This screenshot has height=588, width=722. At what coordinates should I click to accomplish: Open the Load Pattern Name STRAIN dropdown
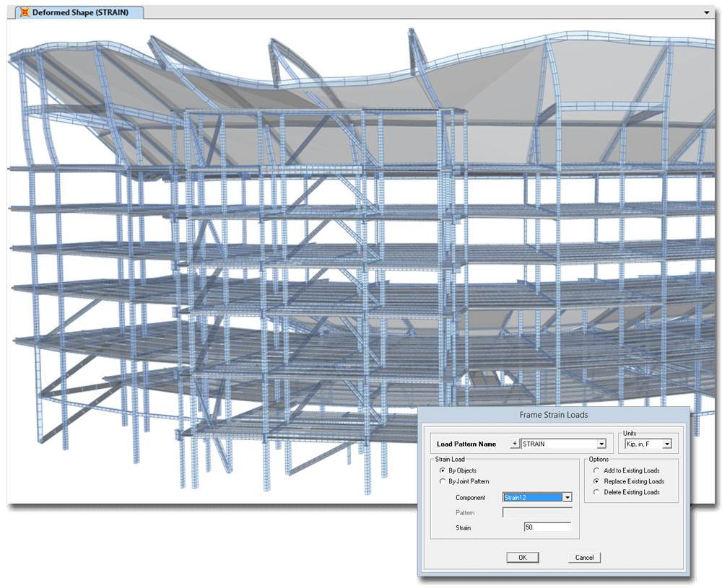point(601,444)
